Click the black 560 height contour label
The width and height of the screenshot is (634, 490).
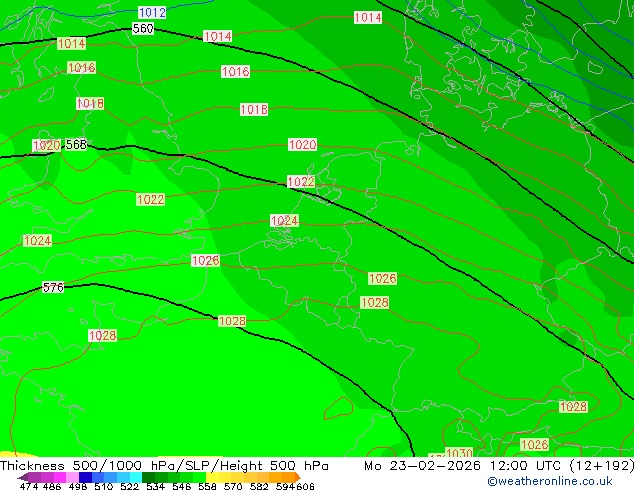click(x=143, y=28)
